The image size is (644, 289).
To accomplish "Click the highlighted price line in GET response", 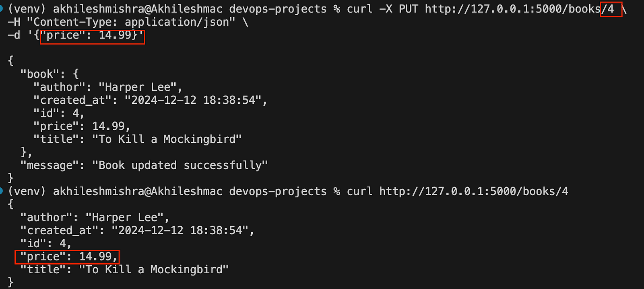I will (67, 256).
